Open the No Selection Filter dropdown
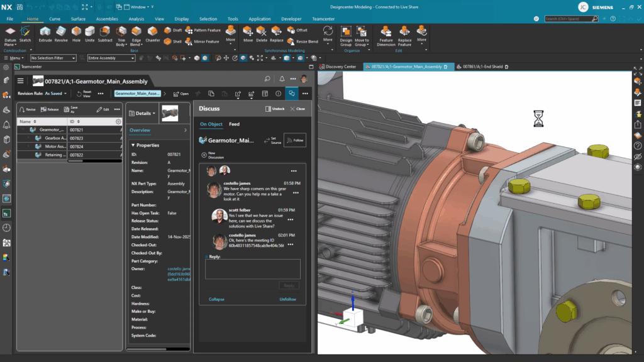The image size is (644, 362). [x=53, y=58]
